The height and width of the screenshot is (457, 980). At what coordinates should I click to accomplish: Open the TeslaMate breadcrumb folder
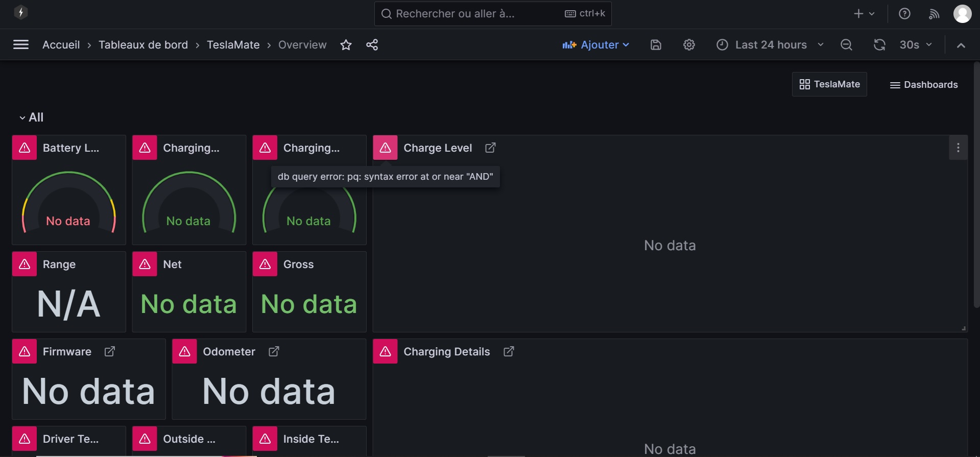click(233, 45)
